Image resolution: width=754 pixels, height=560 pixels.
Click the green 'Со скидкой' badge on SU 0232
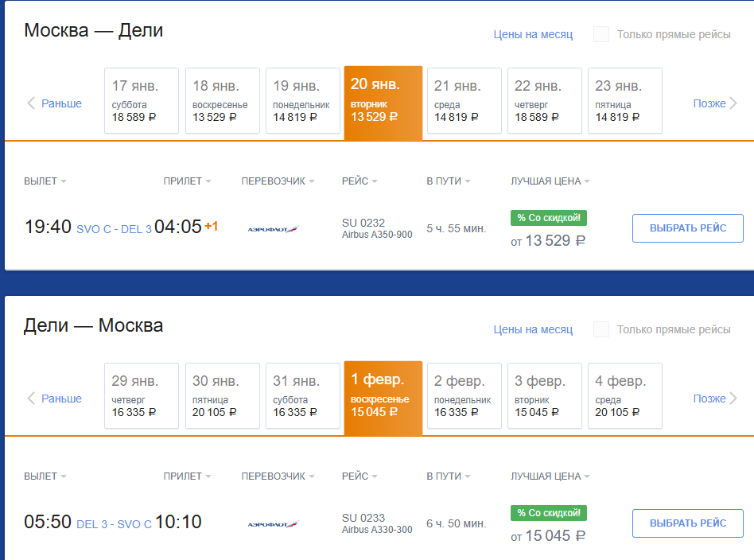(549, 218)
